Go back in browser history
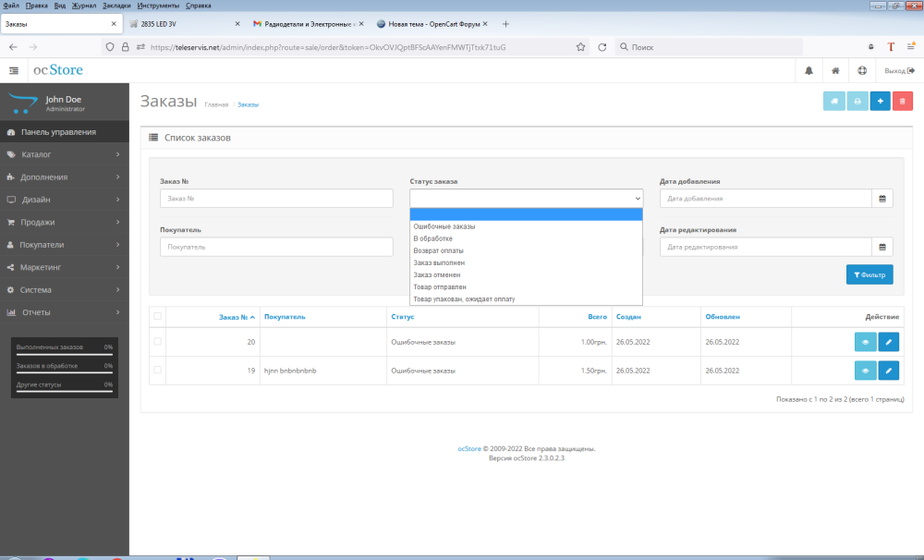The width and height of the screenshot is (924, 560). pos(13,47)
